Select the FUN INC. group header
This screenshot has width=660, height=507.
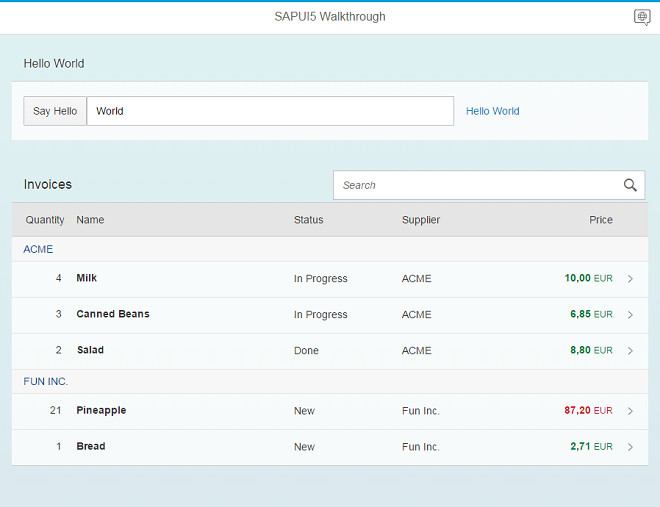pos(46,381)
